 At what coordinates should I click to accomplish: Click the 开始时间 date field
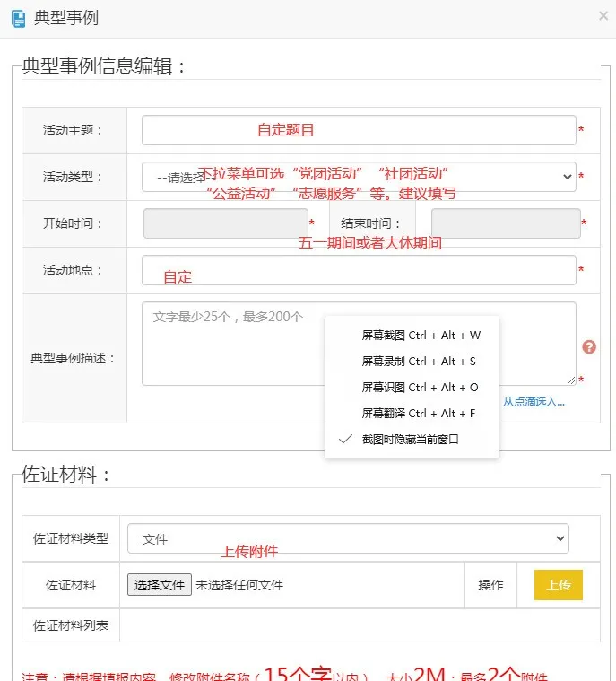(226, 223)
